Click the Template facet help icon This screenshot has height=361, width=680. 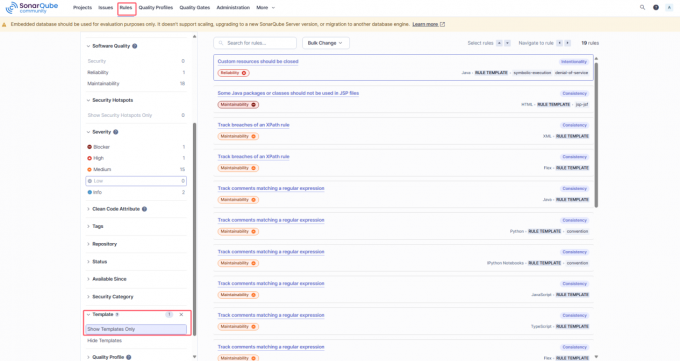point(117,315)
